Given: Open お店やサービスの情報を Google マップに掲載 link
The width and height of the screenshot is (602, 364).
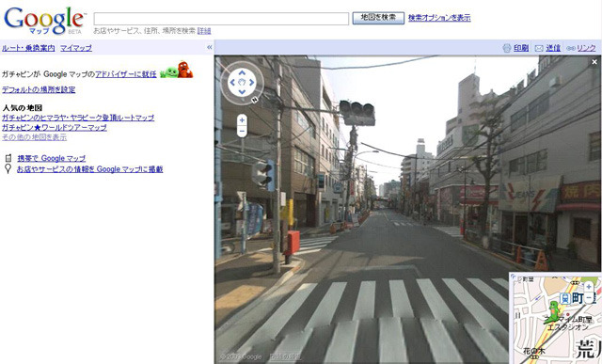Looking at the screenshot, I should pos(90,169).
